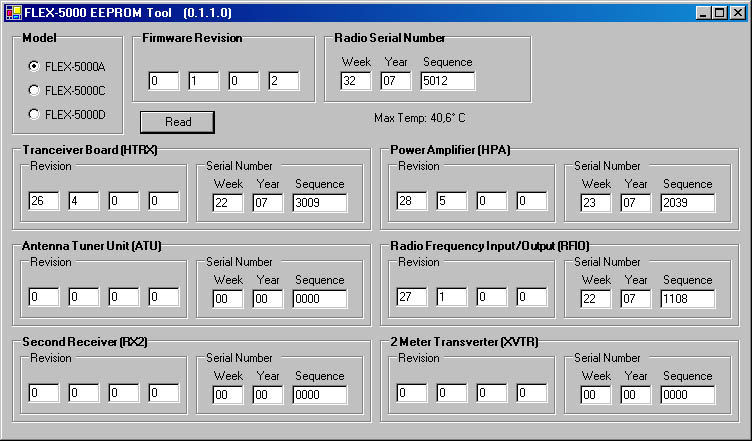
Task: Select RFIO Serial Number Week field 22
Action: pyautogui.click(x=596, y=299)
